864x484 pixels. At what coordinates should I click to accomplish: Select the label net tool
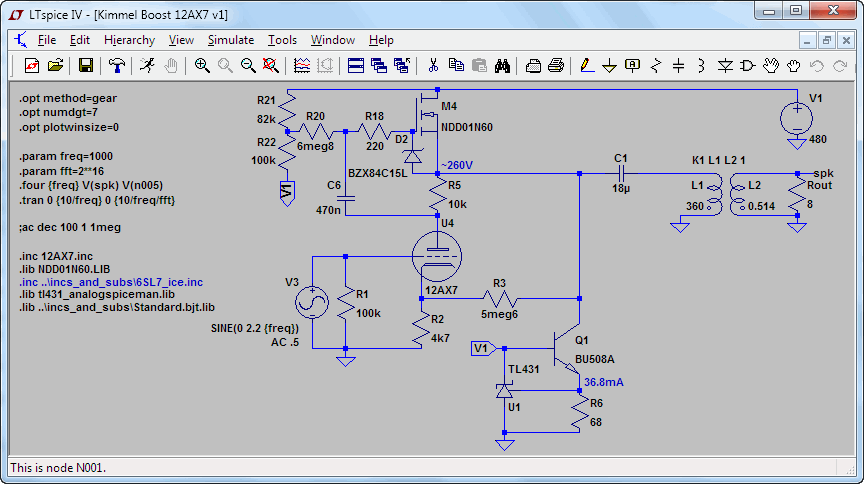click(633, 66)
